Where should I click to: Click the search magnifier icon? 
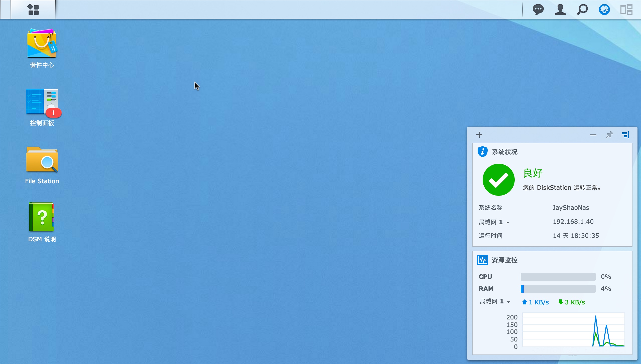582,10
